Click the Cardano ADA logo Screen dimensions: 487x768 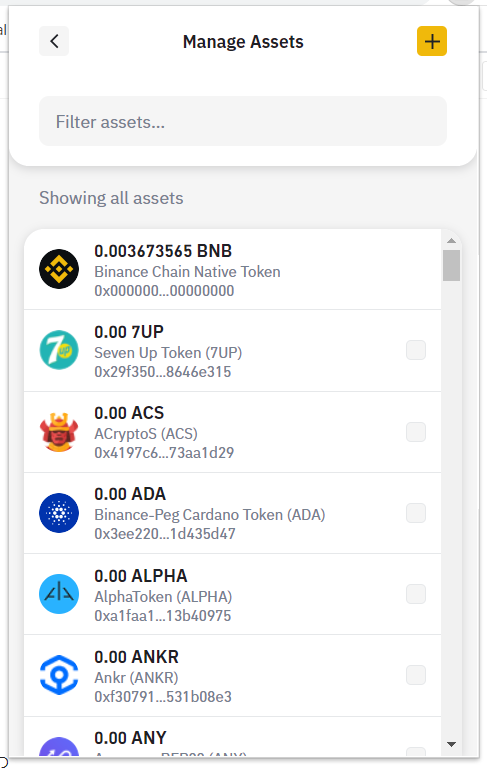[x=59, y=513]
